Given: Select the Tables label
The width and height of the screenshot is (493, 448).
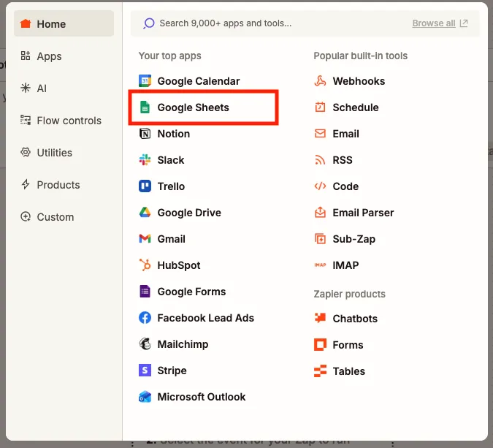Looking at the screenshot, I should click(348, 371).
